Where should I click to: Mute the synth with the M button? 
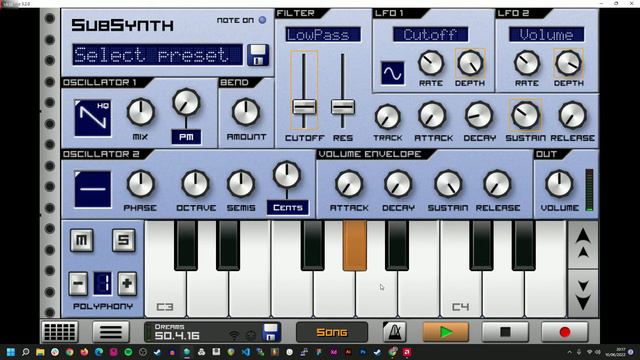pyautogui.click(x=82, y=240)
